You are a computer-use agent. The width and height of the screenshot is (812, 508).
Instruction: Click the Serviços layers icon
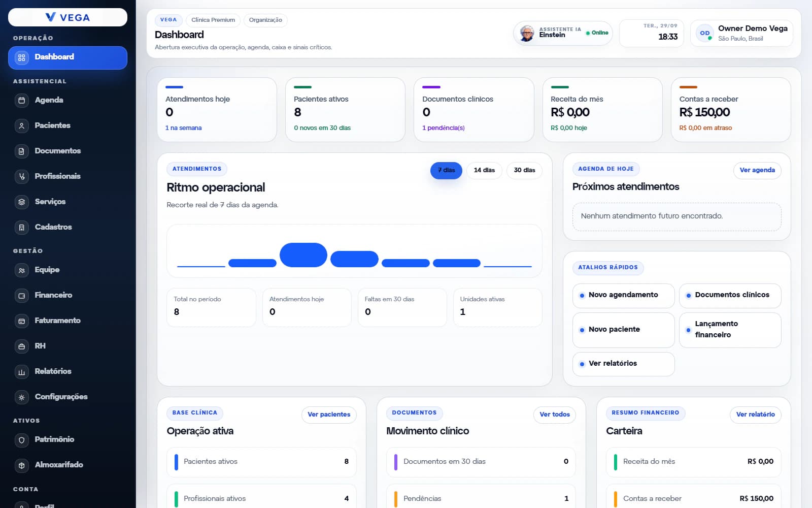pyautogui.click(x=21, y=202)
